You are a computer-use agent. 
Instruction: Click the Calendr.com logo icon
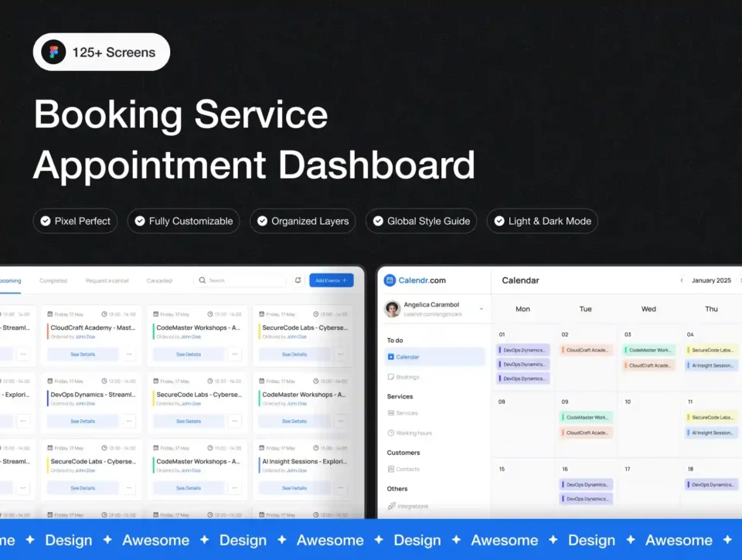point(390,280)
